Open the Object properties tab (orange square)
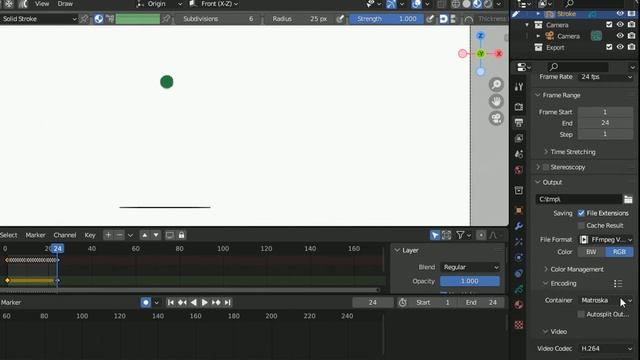Image resolution: width=640 pixels, height=360 pixels. click(519, 211)
